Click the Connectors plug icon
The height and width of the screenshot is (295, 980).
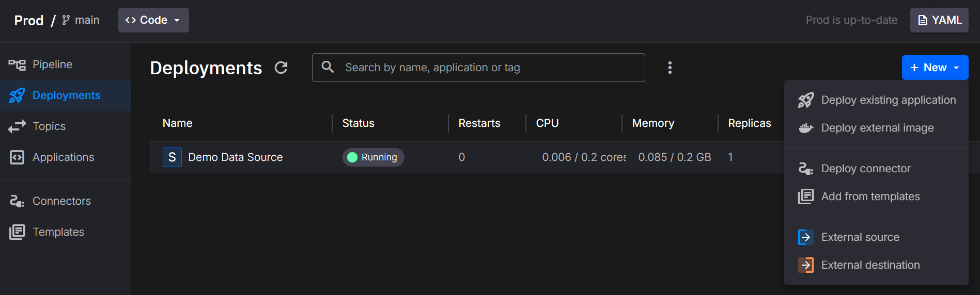pyautogui.click(x=17, y=201)
